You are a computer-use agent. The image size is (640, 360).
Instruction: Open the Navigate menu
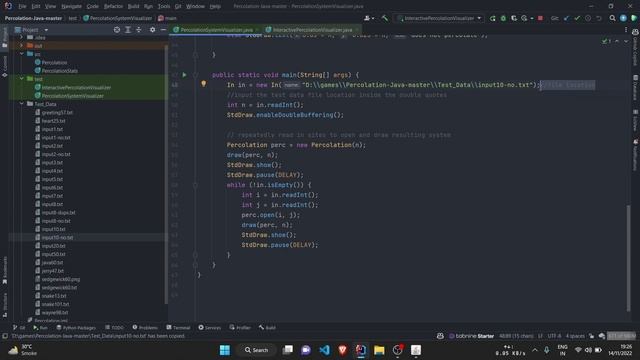(71, 6)
